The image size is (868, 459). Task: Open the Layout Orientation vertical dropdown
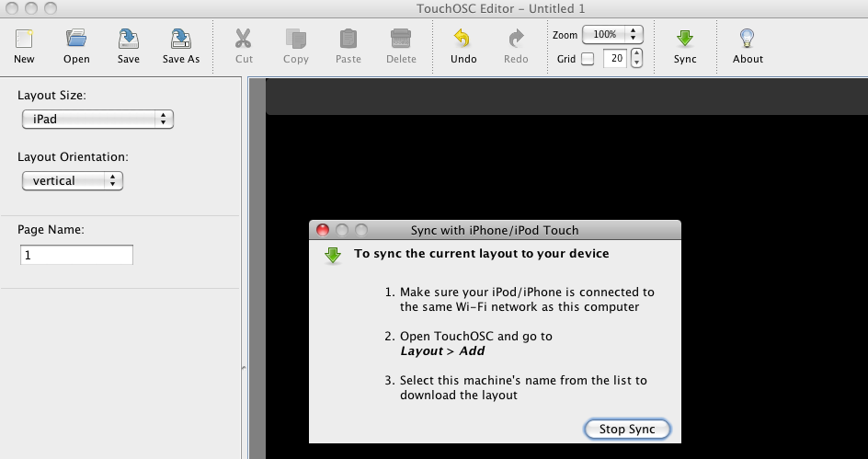pos(73,181)
